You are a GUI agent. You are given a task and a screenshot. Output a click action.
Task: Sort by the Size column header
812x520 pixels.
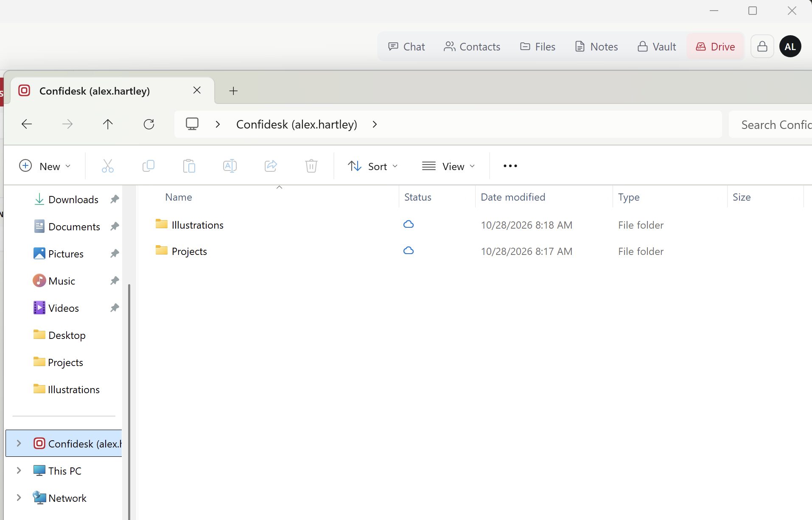pyautogui.click(x=742, y=197)
